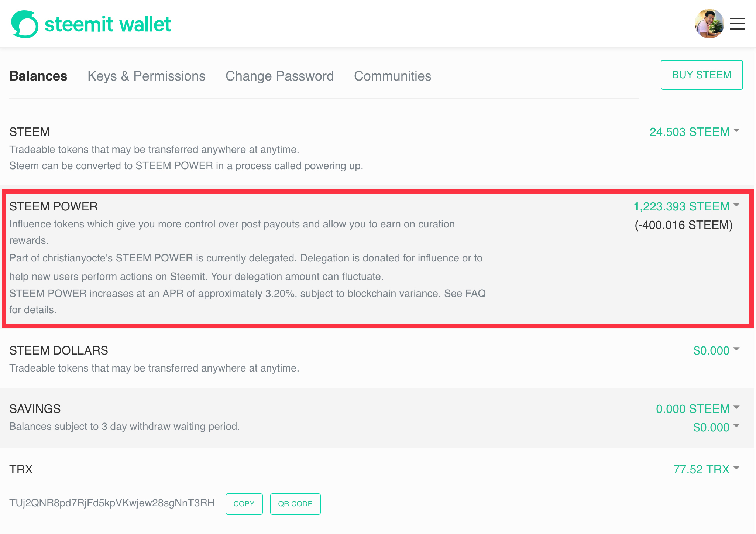Select the Balances tab
The height and width of the screenshot is (534, 756).
38,76
